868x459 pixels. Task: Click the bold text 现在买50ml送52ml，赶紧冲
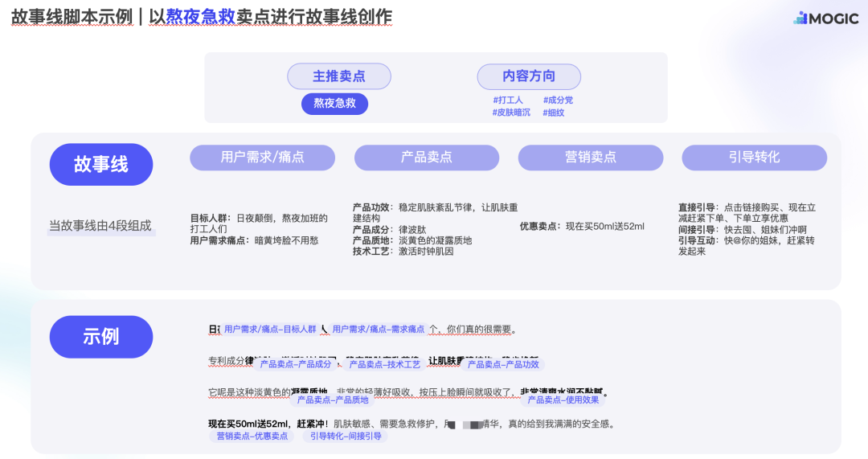[266, 424]
